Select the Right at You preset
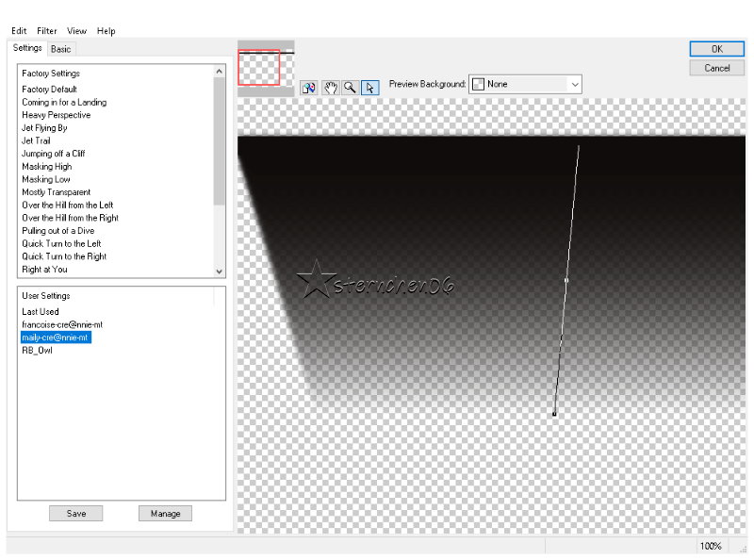Image resolution: width=754 pixels, height=560 pixels. [x=44, y=270]
